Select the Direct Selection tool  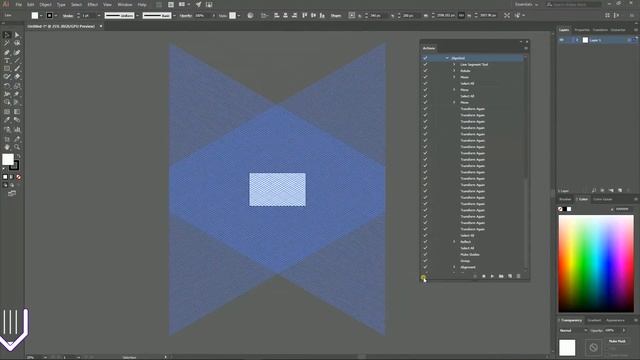[17, 35]
